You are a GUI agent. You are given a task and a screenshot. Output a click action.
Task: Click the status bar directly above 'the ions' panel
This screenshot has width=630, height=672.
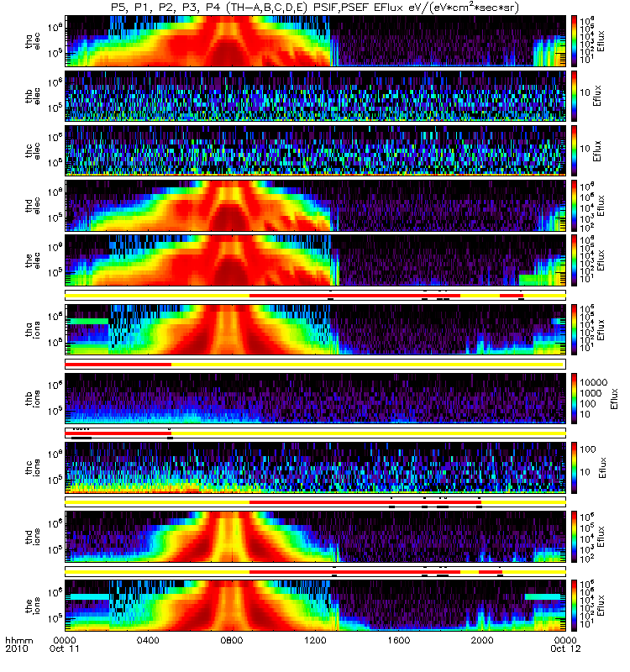(316, 572)
